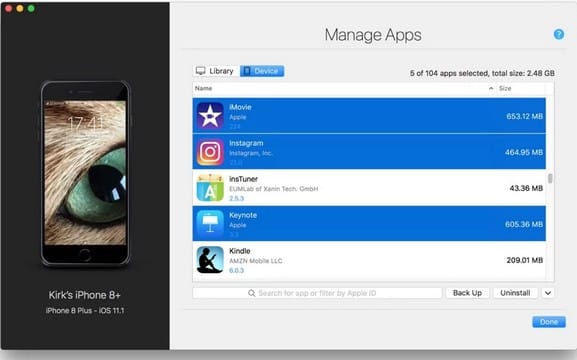This screenshot has width=577, height=360.
Task: Click the app list vertical scrollbar
Action: pyautogui.click(x=550, y=179)
